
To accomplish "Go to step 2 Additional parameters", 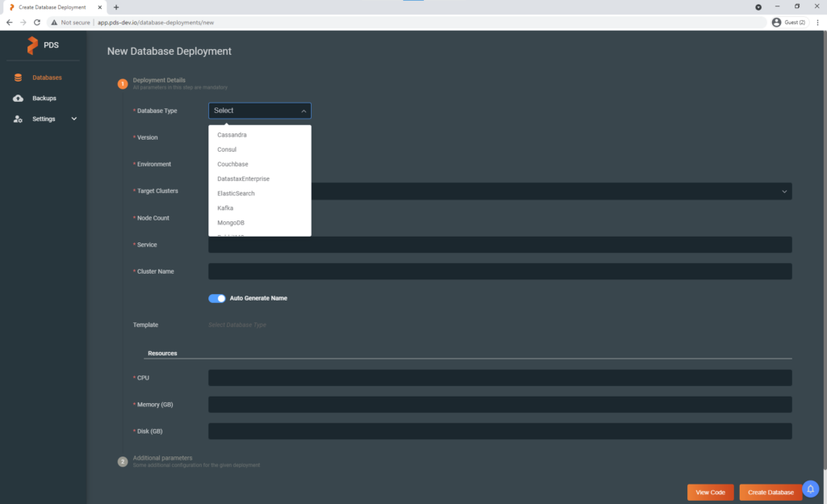I will [x=162, y=458].
